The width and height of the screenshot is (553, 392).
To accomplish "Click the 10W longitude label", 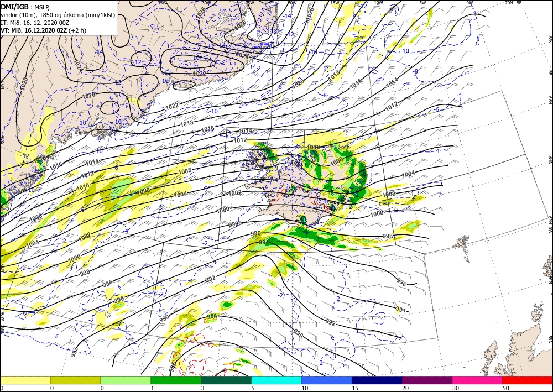I will (x=378, y=3).
